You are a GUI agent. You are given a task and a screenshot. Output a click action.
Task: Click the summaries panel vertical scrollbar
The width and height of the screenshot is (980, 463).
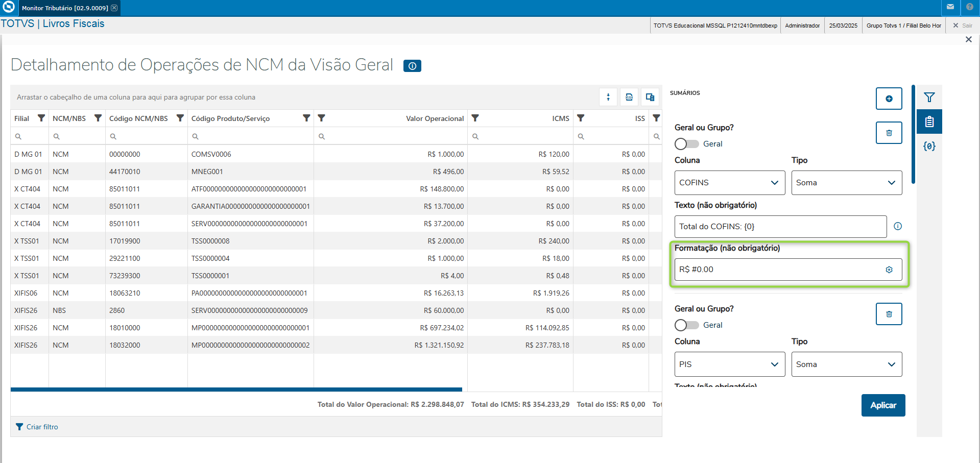913,134
